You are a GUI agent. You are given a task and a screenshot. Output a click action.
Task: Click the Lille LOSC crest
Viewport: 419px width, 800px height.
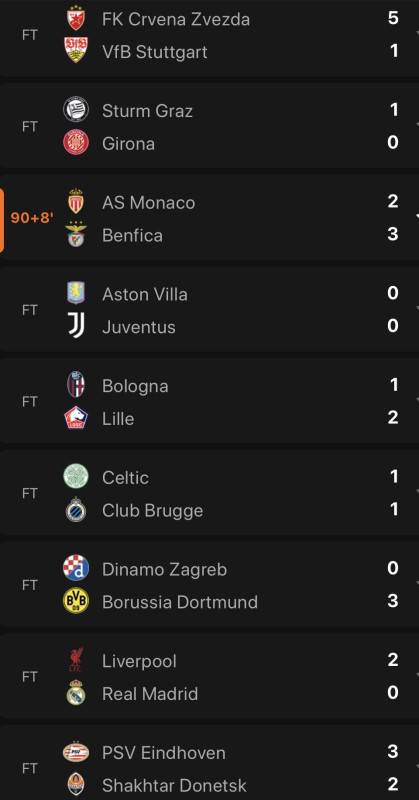pyautogui.click(x=76, y=417)
